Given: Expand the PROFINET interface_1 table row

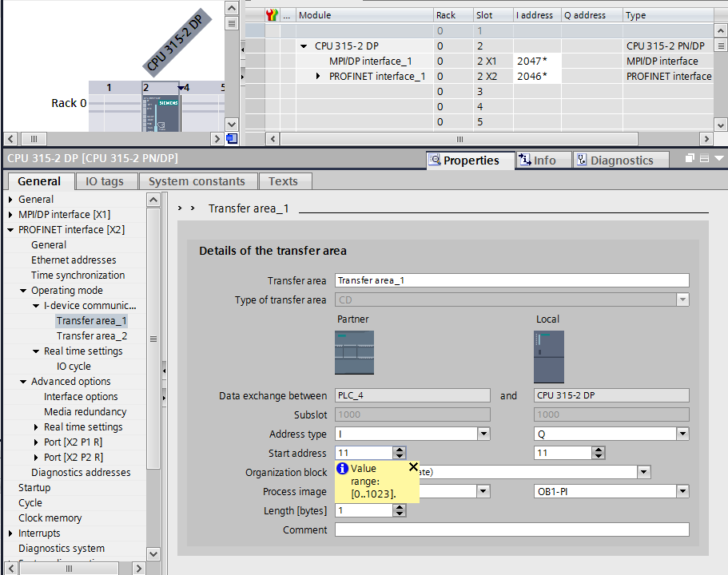Looking at the screenshot, I should (318, 76).
